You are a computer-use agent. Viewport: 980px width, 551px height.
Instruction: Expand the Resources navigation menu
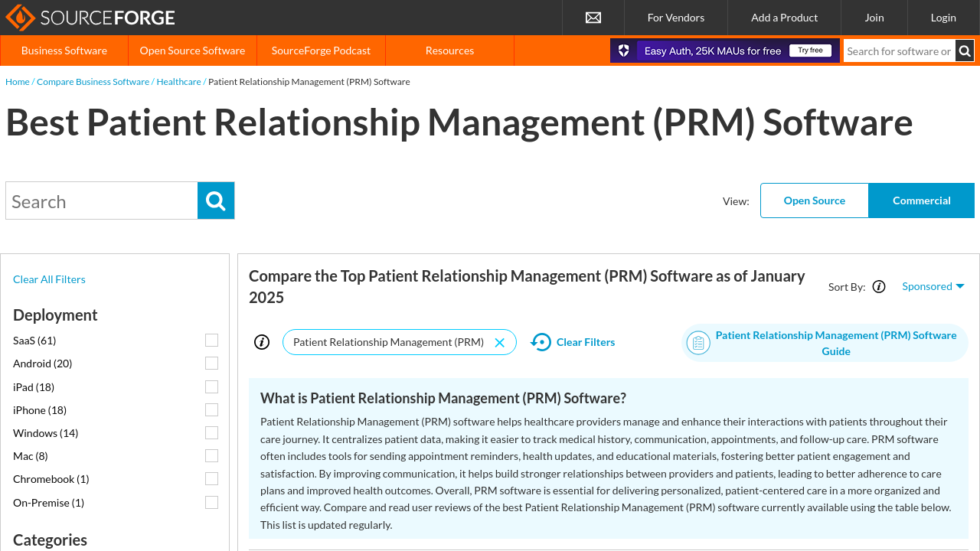(x=449, y=51)
